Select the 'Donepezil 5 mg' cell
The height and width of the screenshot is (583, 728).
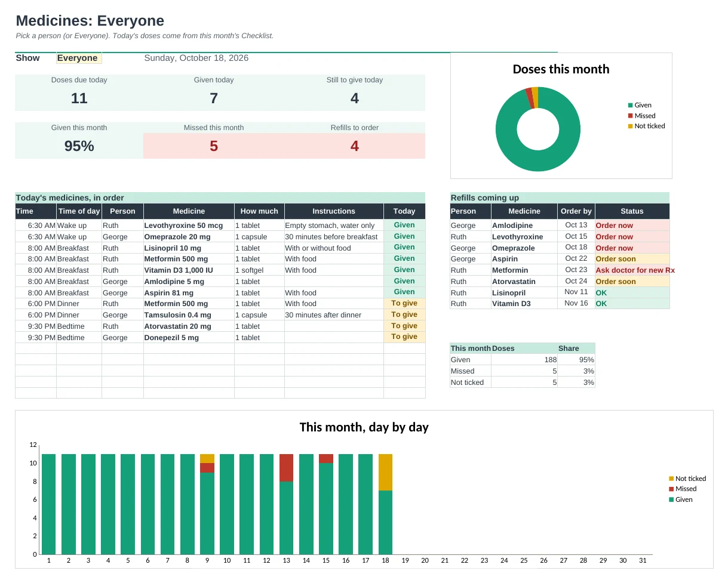tap(189, 338)
